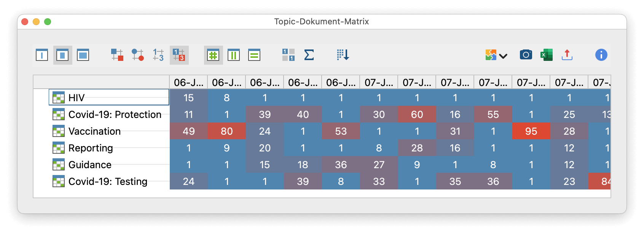
Task: Click the red arrow export icon
Action: click(x=567, y=55)
